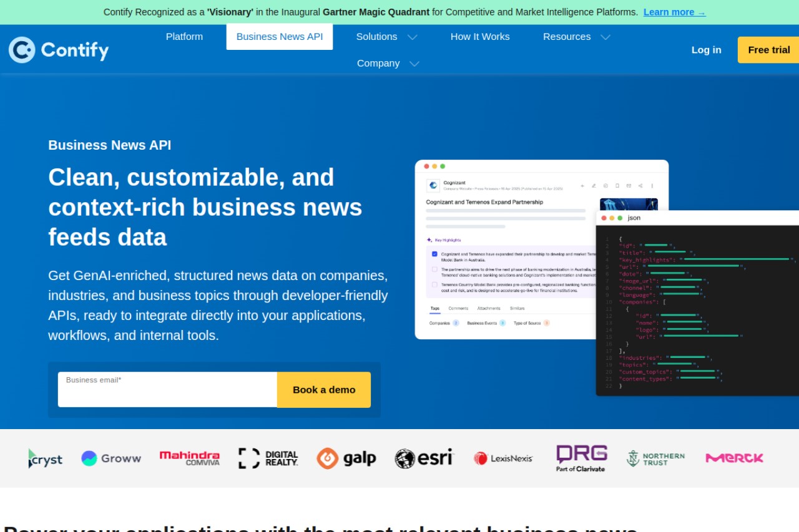Click the Merck logo
The width and height of the screenshot is (799, 532).
(x=735, y=458)
